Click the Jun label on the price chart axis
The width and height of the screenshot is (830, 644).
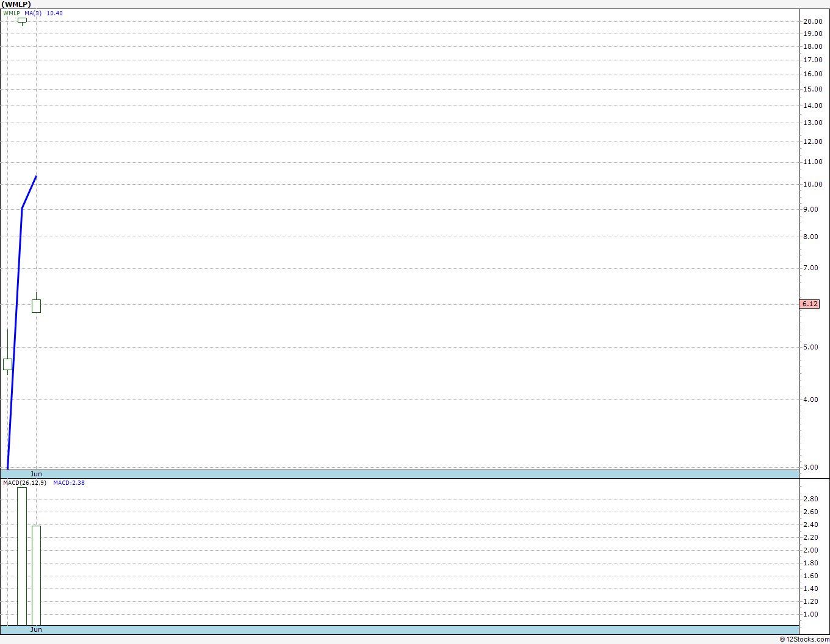click(37, 474)
